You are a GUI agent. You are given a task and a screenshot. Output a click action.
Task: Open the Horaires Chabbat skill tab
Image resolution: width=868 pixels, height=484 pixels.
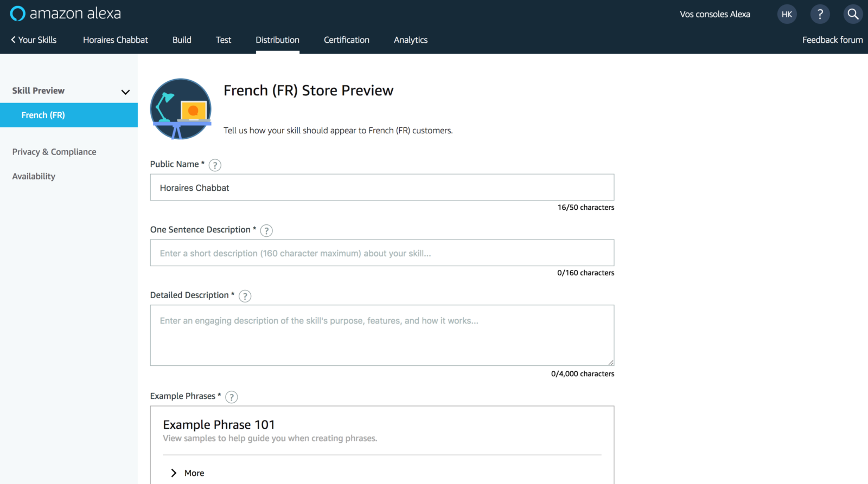(x=116, y=40)
